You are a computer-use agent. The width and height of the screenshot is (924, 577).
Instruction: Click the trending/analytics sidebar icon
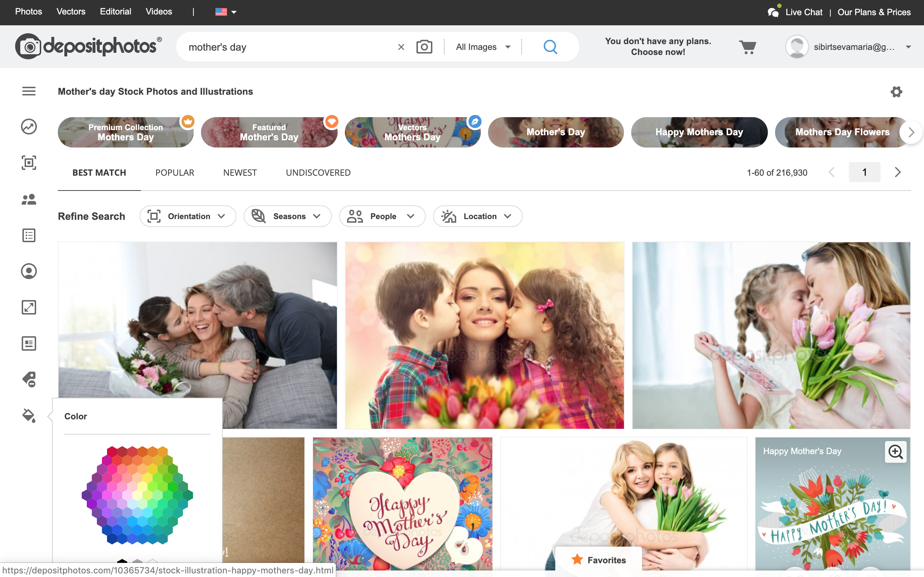tap(29, 126)
